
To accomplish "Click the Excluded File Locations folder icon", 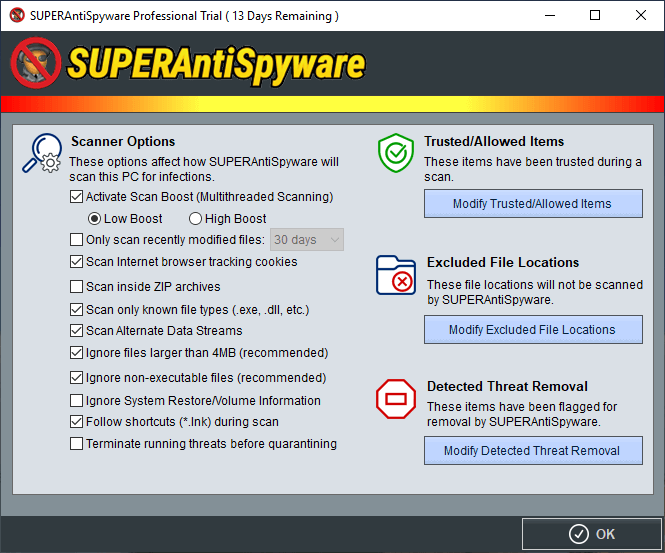I will point(396,275).
